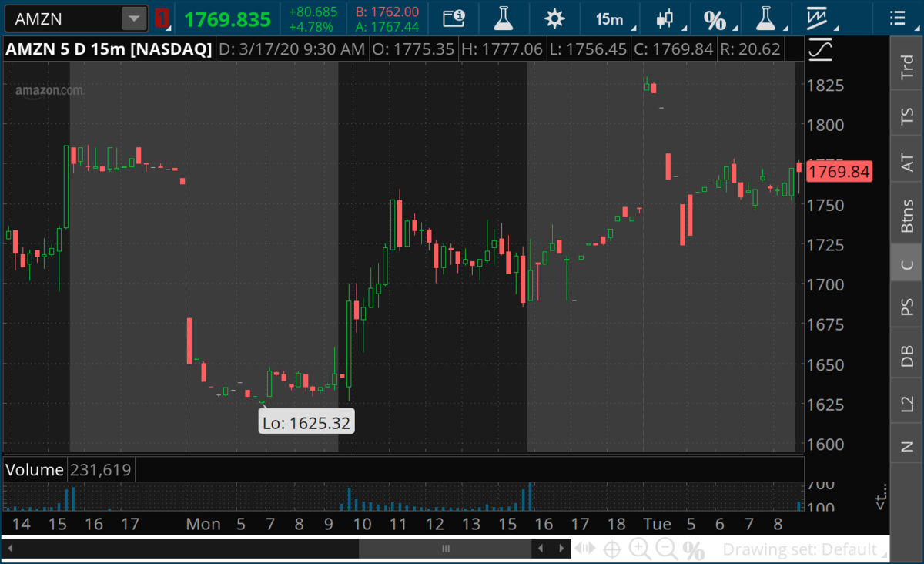Viewport: 924px width, 564px height.
Task: Click the bid price B: 1762.00
Action: (x=387, y=12)
